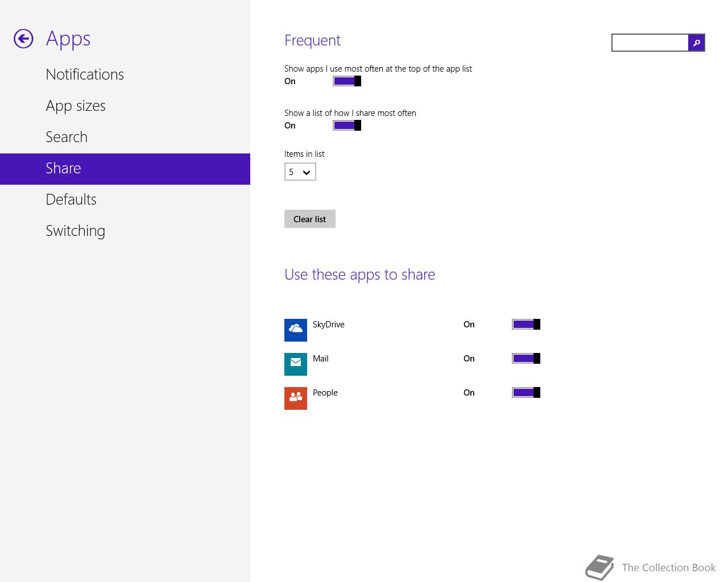Turn off Mail sharing switch

(526, 359)
